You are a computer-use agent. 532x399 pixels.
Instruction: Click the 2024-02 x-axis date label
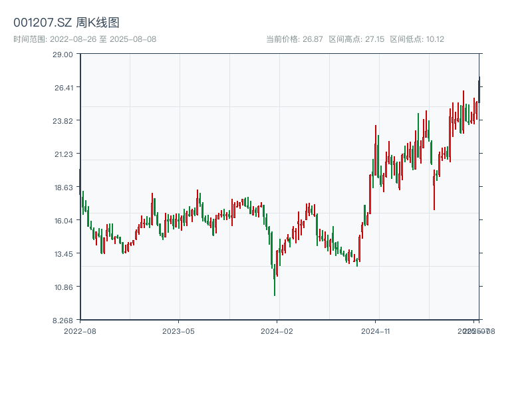pyautogui.click(x=277, y=331)
